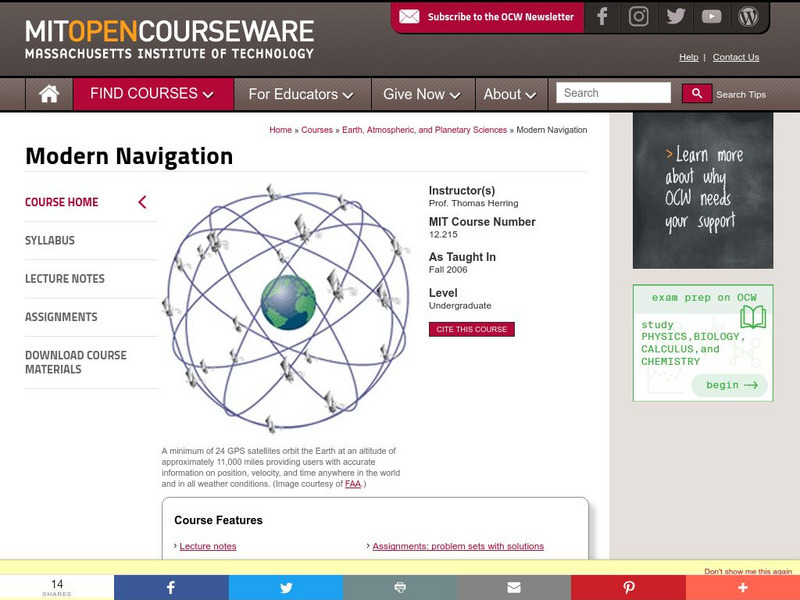Print page using bottom bar printer icon

pos(400,587)
